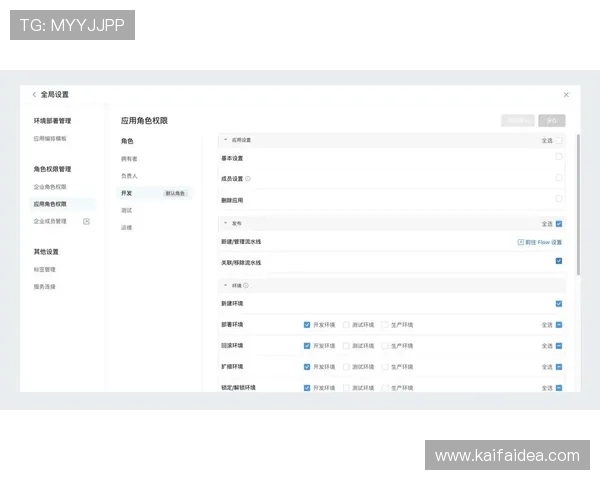Uncheck the 关联/移除流水线 permission

pos(559,261)
